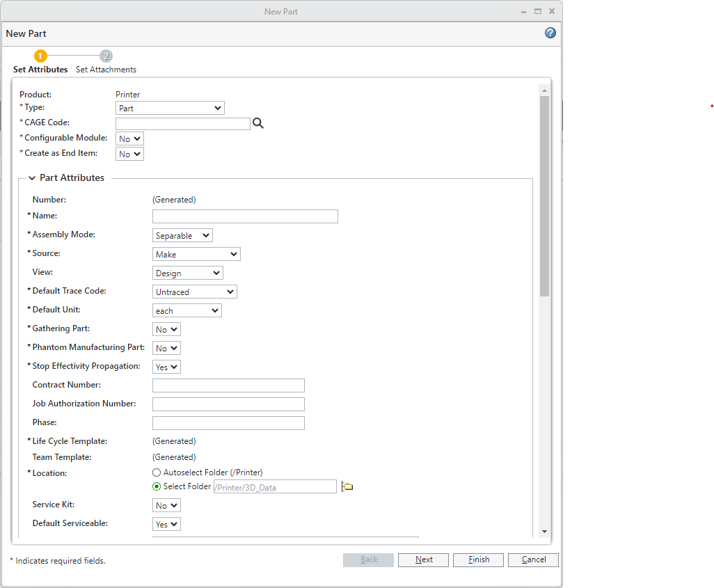Focus the CAGE Code input field
The width and height of the screenshot is (714, 588).
click(183, 123)
